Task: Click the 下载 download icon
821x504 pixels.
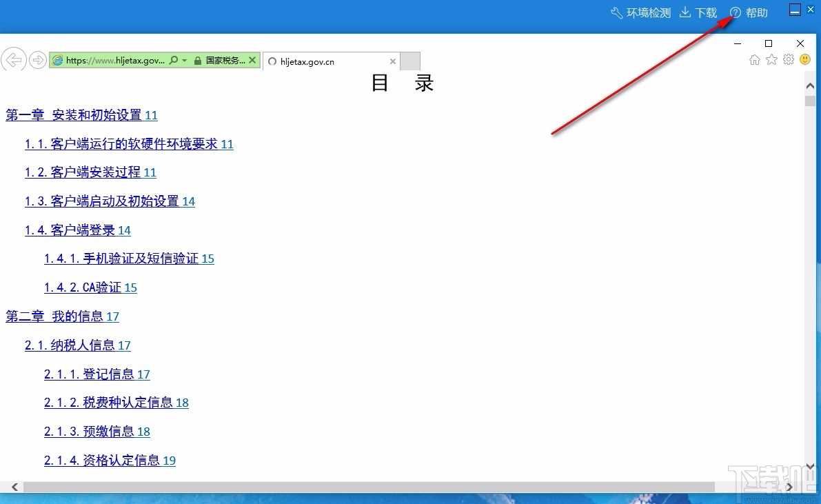Action: tap(685, 12)
